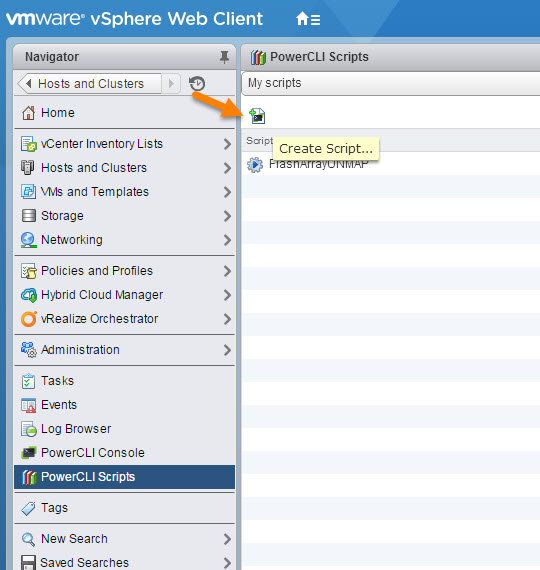Expand the Storage chevron arrow

[227, 216]
